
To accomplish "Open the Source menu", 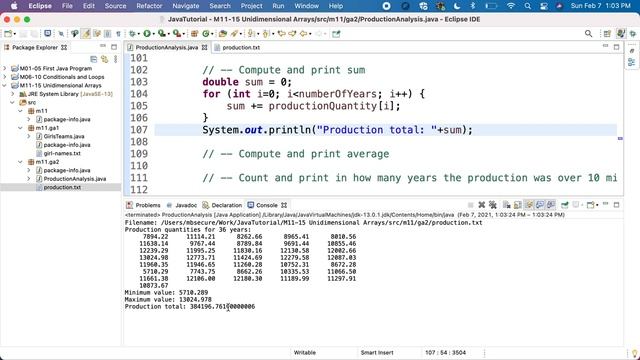I will [x=115, y=6].
